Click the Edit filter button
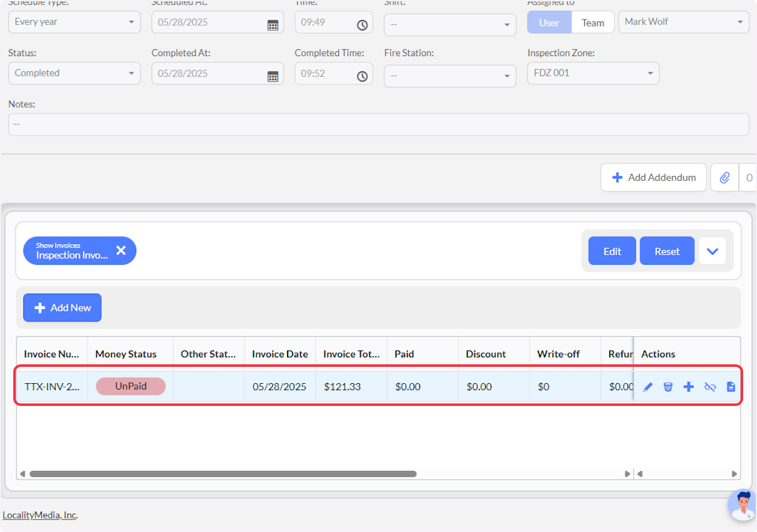The height and width of the screenshot is (532, 757). click(x=612, y=251)
